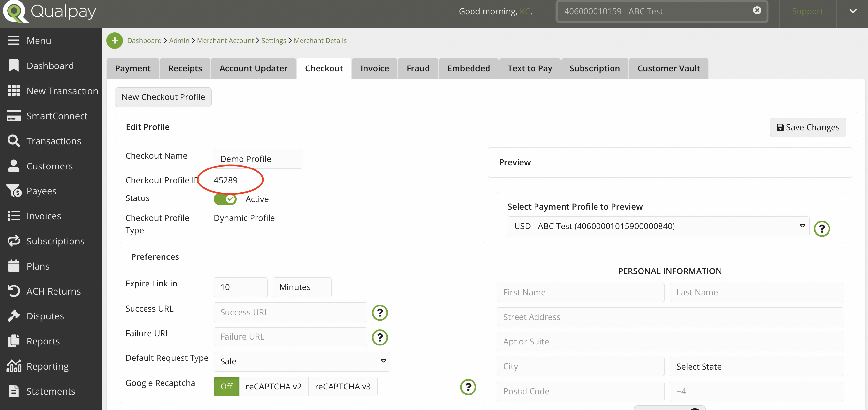Click the Save Changes button
This screenshot has width=868, height=410.
point(808,127)
